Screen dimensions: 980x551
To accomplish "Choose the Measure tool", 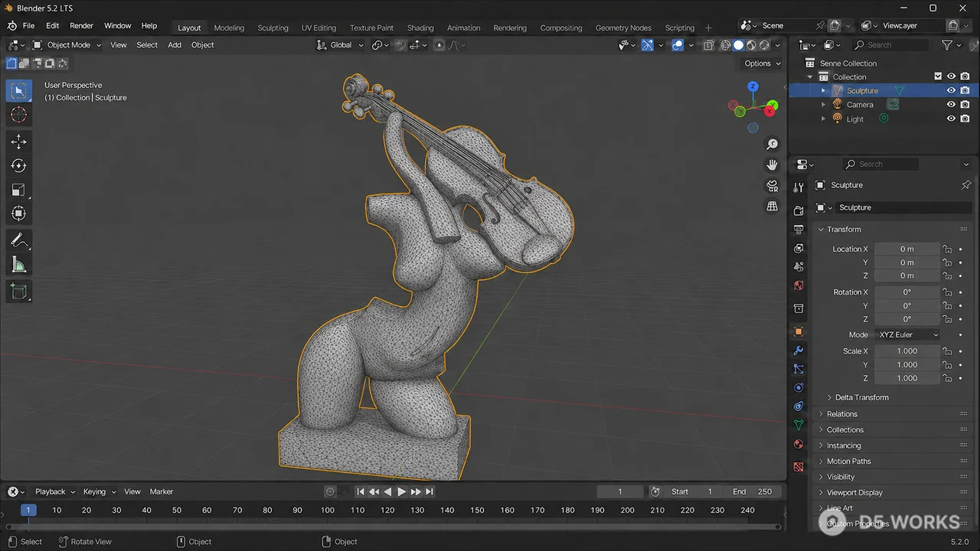I will (x=19, y=266).
